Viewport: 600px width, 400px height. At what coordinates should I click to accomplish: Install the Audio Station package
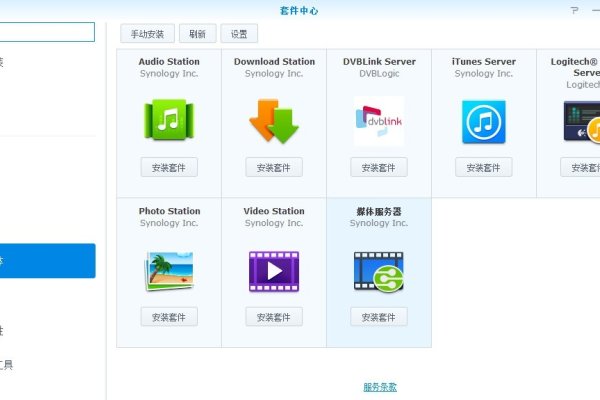pyautogui.click(x=169, y=167)
